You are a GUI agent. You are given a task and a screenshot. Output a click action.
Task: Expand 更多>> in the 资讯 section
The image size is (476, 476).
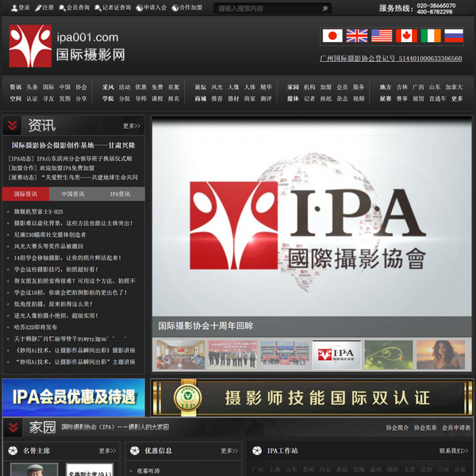[x=131, y=126]
